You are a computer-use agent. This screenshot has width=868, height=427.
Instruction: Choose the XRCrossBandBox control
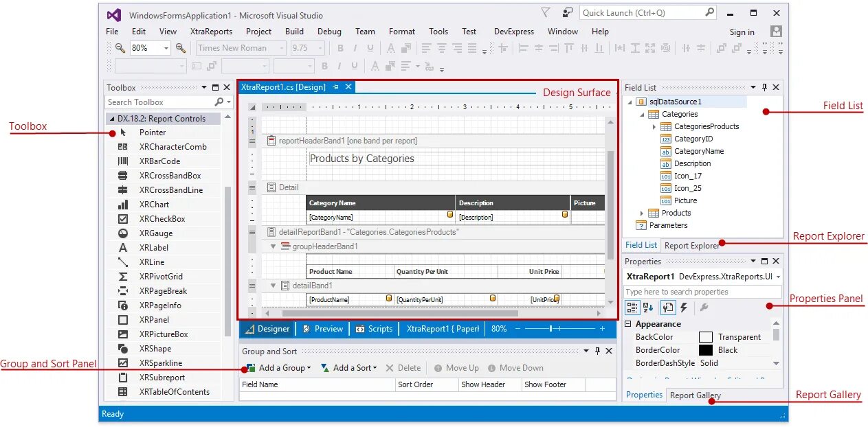(x=164, y=176)
